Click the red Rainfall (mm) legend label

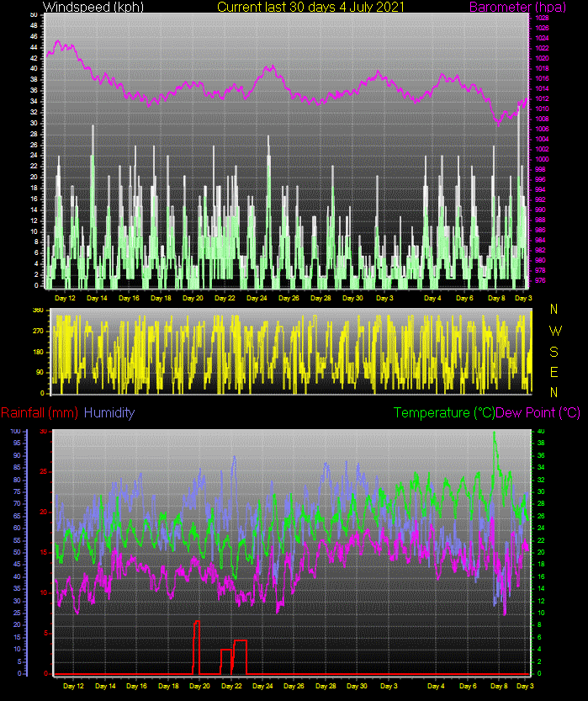[40, 412]
